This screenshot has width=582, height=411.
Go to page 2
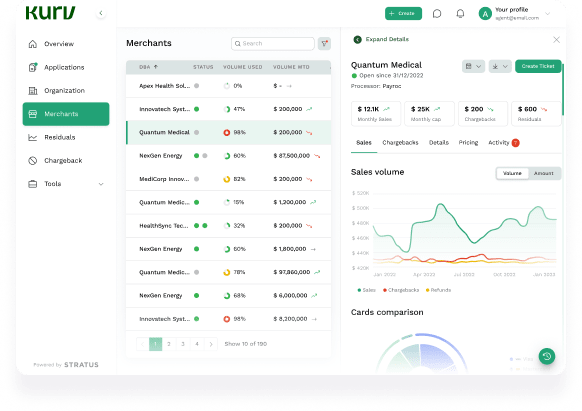tap(169, 344)
